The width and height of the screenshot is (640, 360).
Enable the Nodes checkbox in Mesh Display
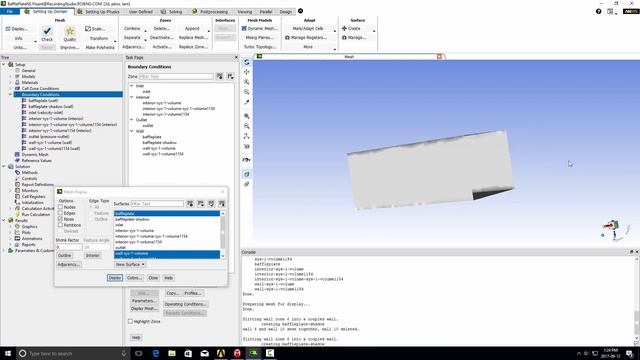tap(60, 207)
